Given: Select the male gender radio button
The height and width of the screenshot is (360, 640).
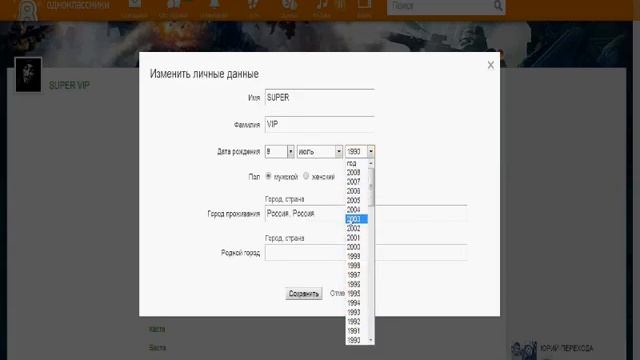Looking at the screenshot, I should point(268,176).
